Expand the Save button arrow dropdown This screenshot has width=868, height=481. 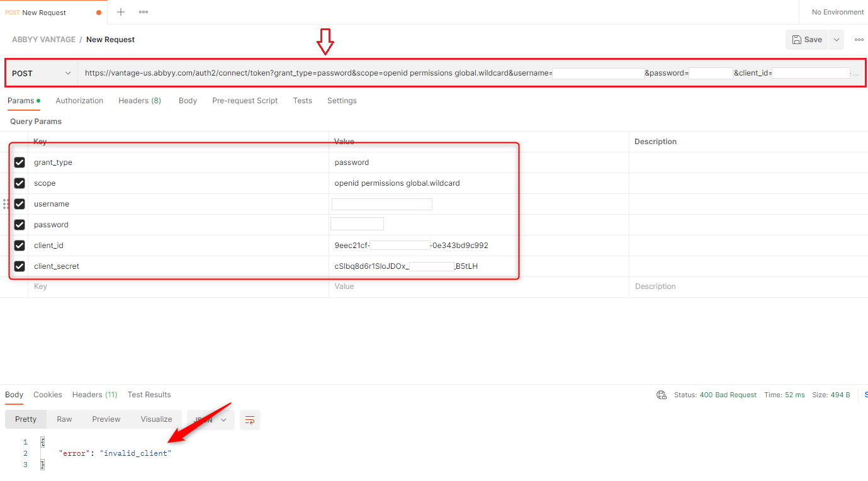point(837,40)
